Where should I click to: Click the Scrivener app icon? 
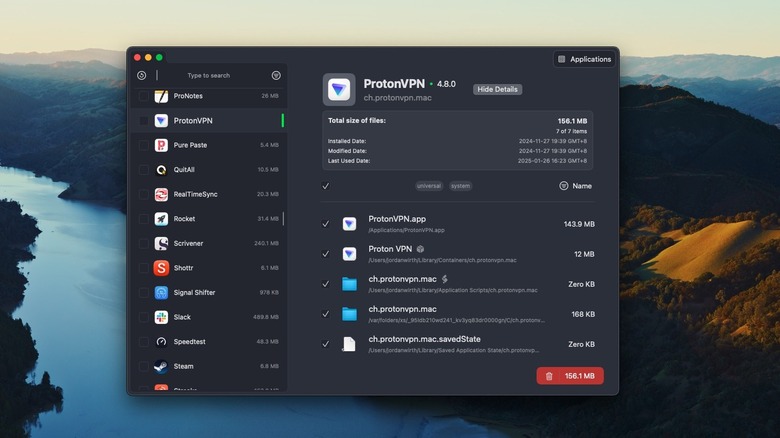coord(161,243)
